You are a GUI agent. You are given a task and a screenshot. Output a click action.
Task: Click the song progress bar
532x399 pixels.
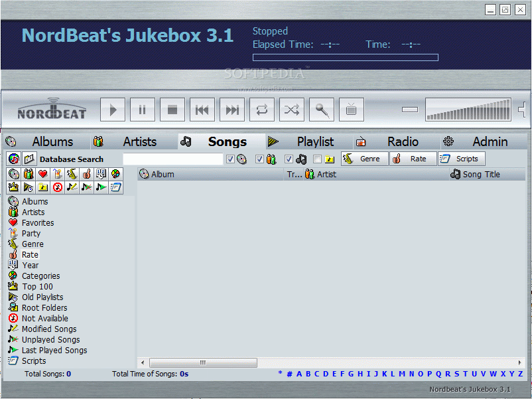click(346, 57)
